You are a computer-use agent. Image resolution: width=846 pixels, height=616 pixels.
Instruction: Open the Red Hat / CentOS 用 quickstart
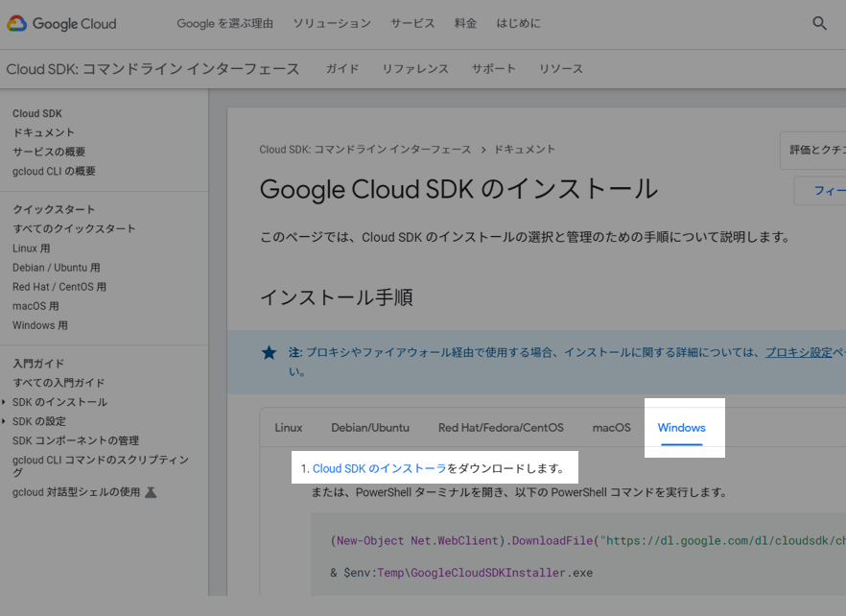pos(59,287)
